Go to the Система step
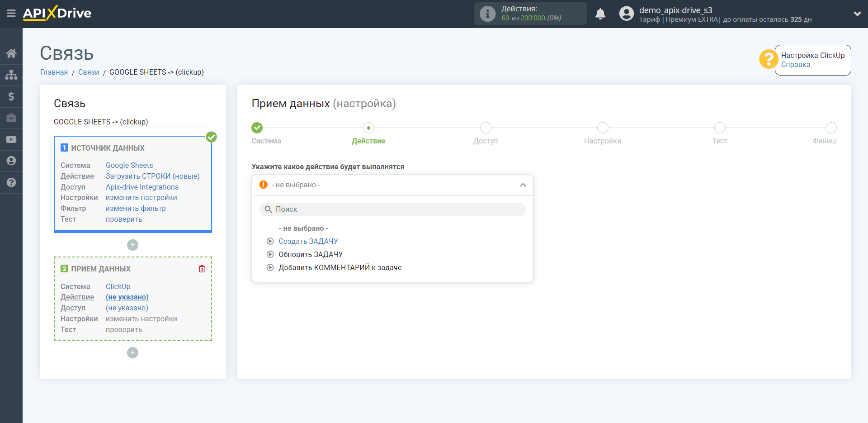868x423 pixels. pyautogui.click(x=257, y=128)
